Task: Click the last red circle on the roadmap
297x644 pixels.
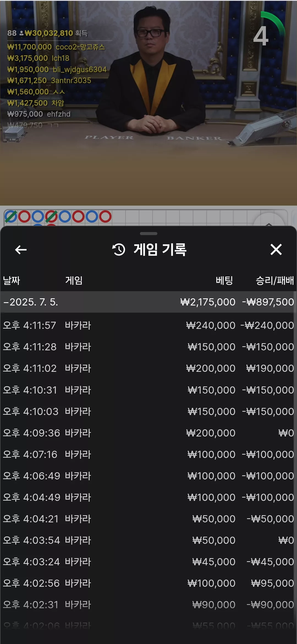Action: [x=105, y=217]
